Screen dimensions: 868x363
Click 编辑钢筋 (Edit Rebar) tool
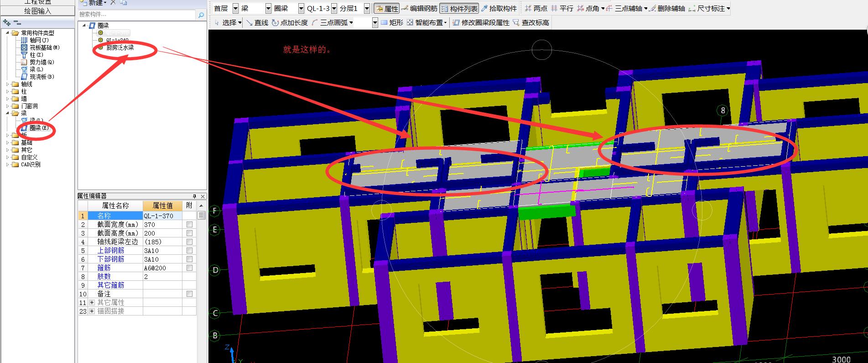click(x=419, y=9)
